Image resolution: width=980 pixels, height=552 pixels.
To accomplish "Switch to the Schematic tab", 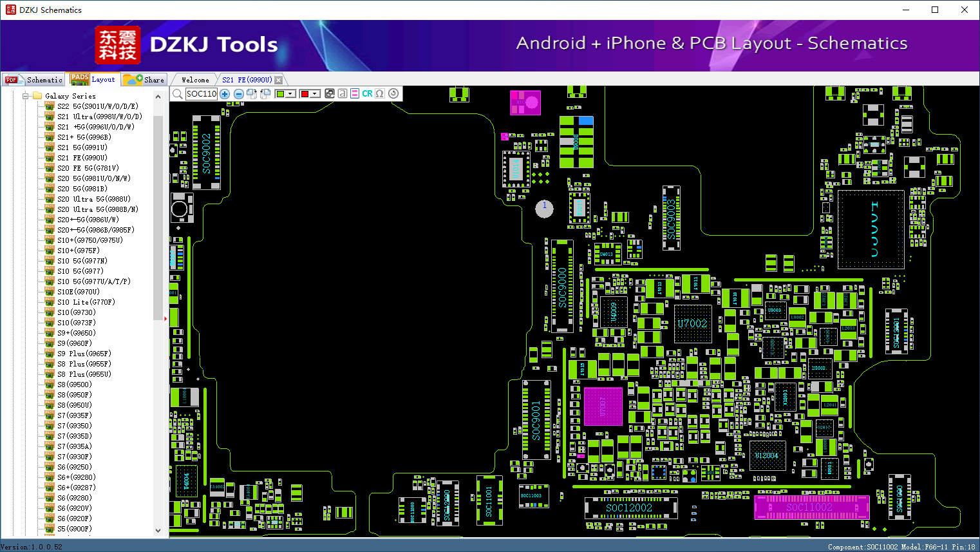I will point(33,80).
